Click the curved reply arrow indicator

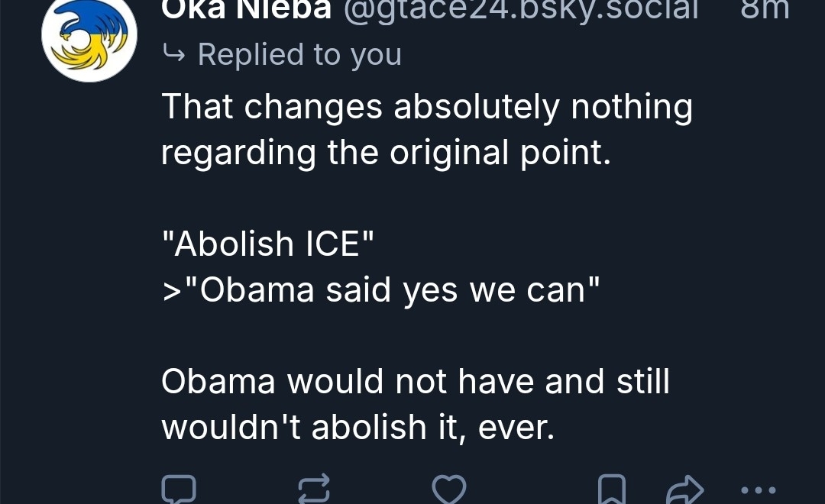tap(175, 55)
